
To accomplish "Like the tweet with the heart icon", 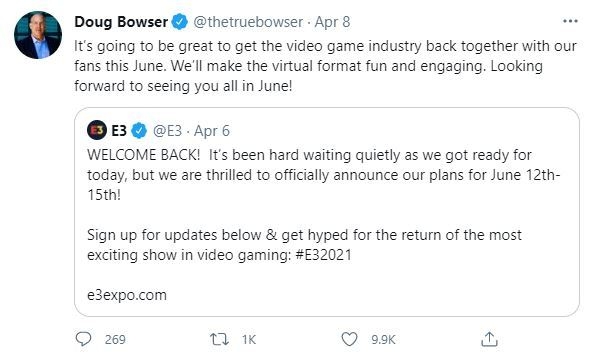I will click(x=349, y=339).
